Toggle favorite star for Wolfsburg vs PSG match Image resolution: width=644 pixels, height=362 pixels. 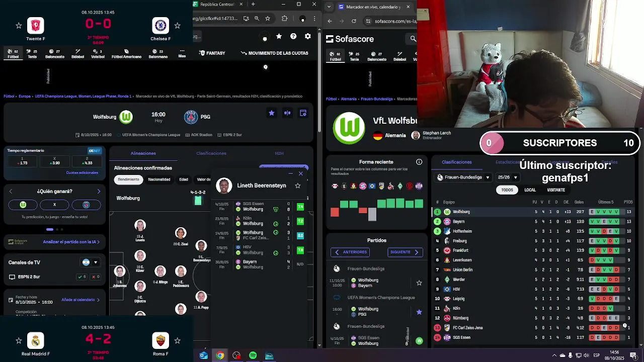tap(272, 113)
